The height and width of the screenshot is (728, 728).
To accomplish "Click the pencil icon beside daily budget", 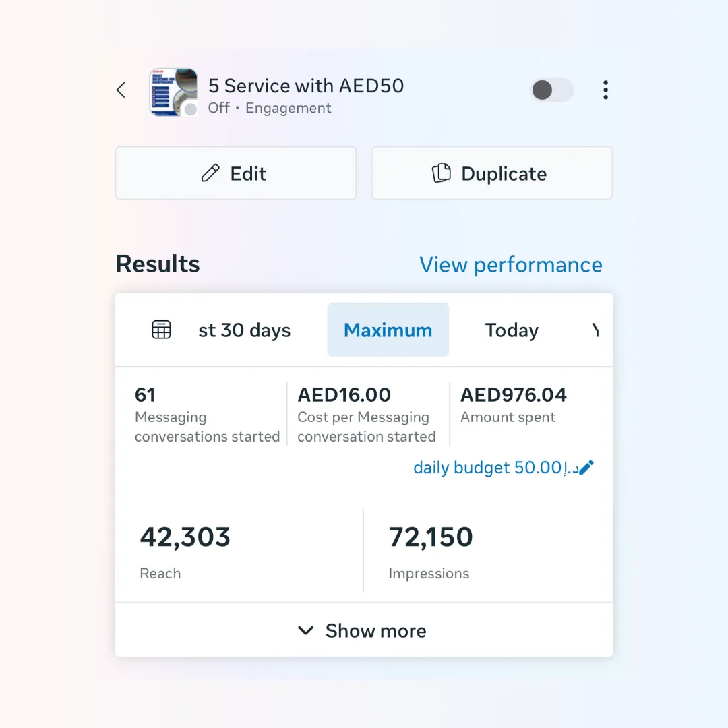I will 586,468.
